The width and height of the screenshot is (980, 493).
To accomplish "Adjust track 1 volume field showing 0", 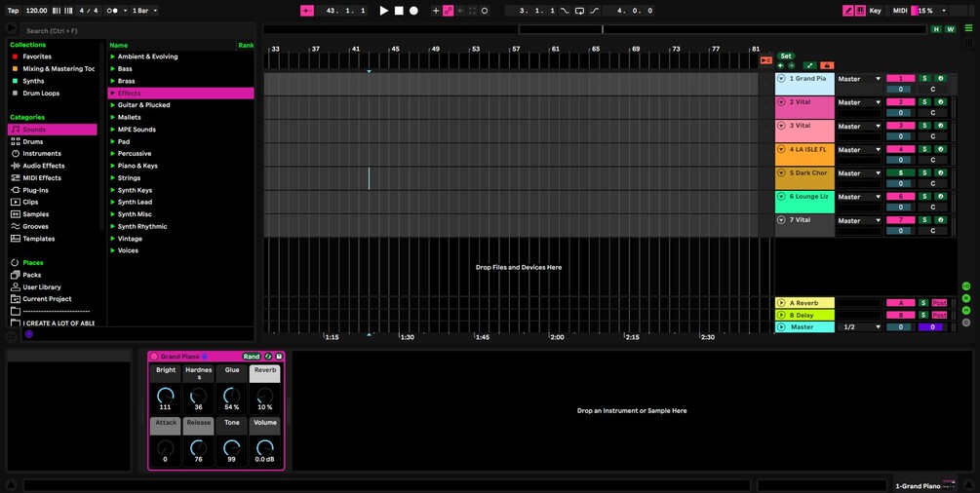I will pos(900,90).
